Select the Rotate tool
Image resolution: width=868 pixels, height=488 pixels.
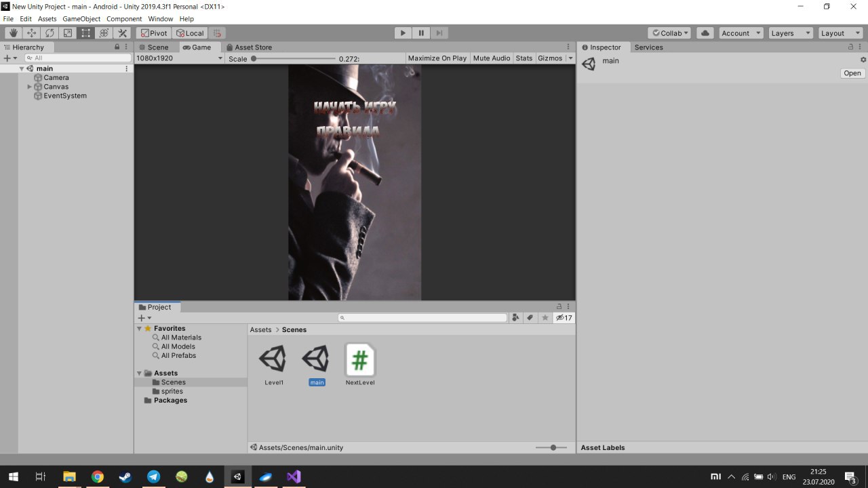(50, 33)
